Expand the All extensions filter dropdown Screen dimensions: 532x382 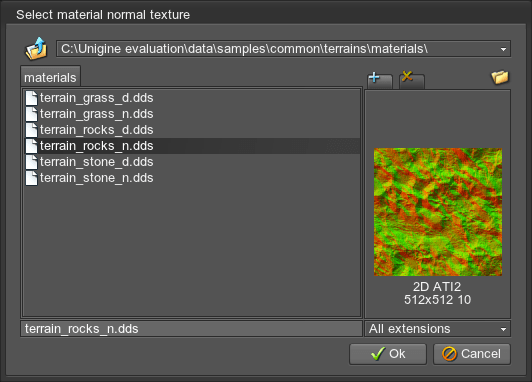click(x=503, y=329)
